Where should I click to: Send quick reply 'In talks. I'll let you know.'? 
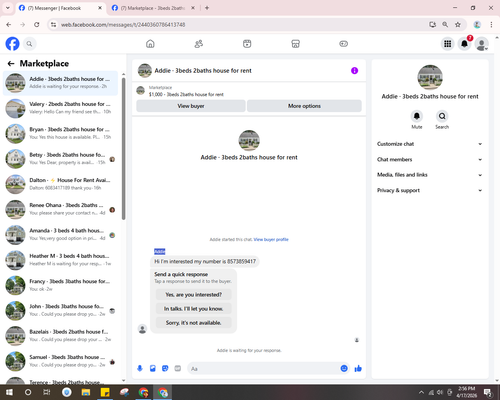pyautogui.click(x=194, y=309)
